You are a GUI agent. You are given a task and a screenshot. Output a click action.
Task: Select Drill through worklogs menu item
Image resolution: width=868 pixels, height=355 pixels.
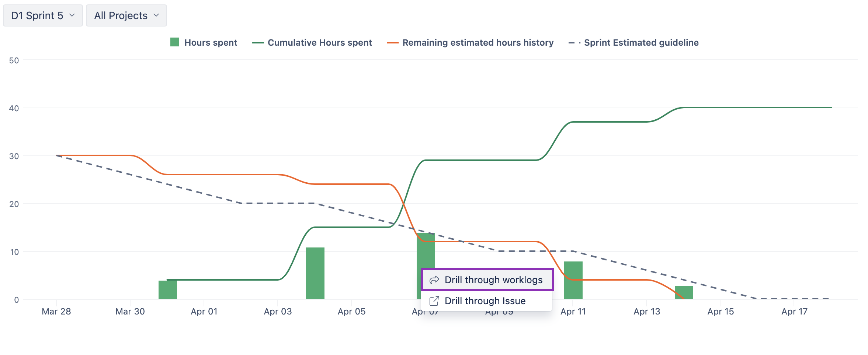click(487, 280)
